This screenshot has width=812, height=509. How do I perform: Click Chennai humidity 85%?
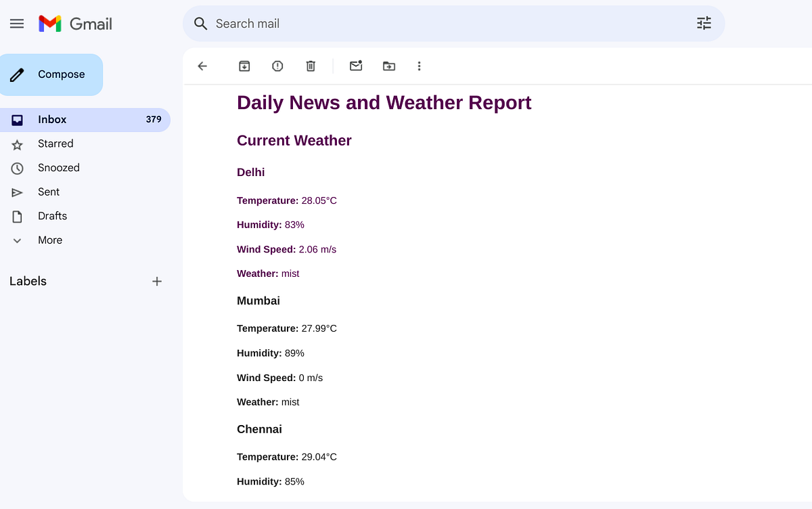[x=294, y=482]
